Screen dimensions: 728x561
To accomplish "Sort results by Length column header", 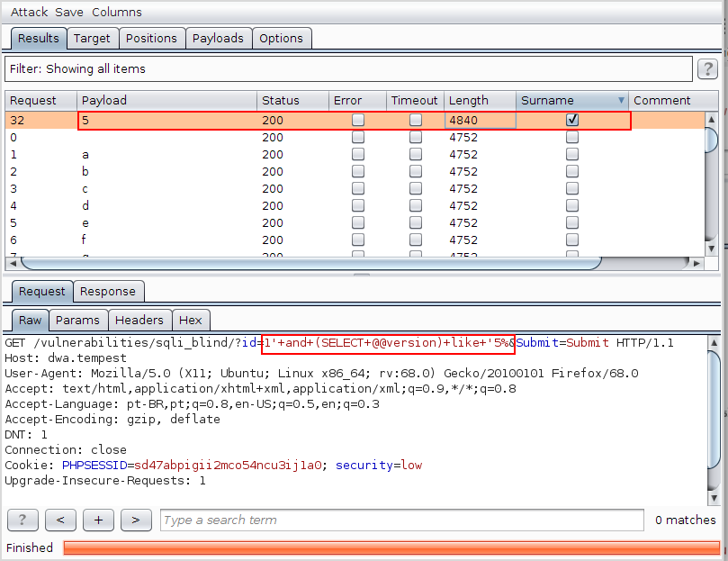I will tap(479, 101).
